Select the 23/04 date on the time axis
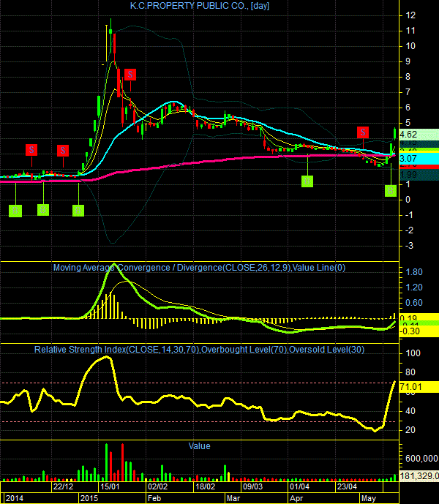This screenshot has width=439, height=504. point(347,486)
